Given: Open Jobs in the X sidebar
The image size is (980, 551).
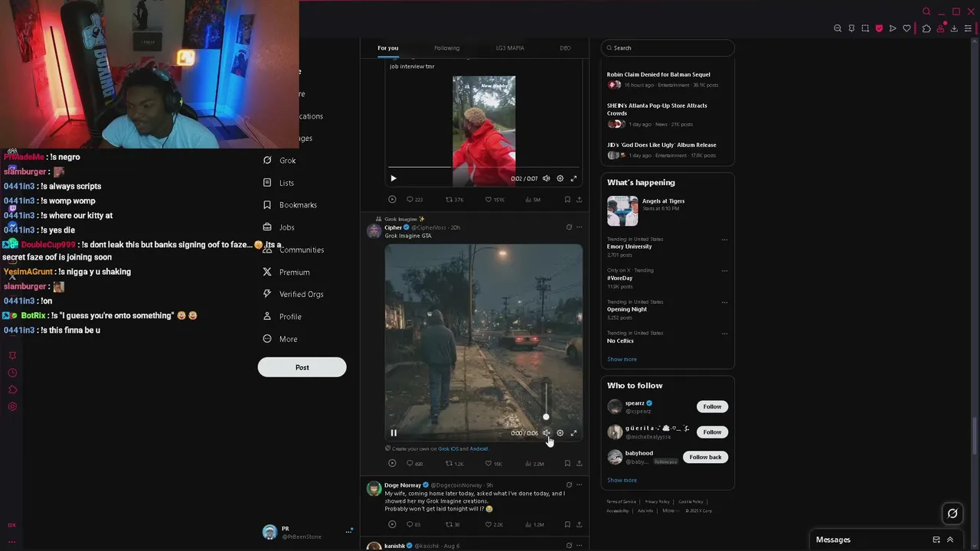Looking at the screenshot, I should tap(279, 227).
